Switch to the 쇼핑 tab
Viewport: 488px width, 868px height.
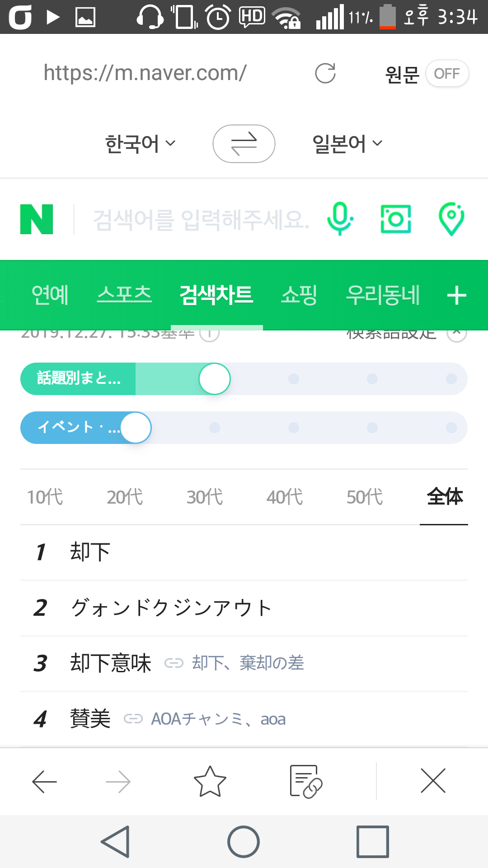pos(299,295)
